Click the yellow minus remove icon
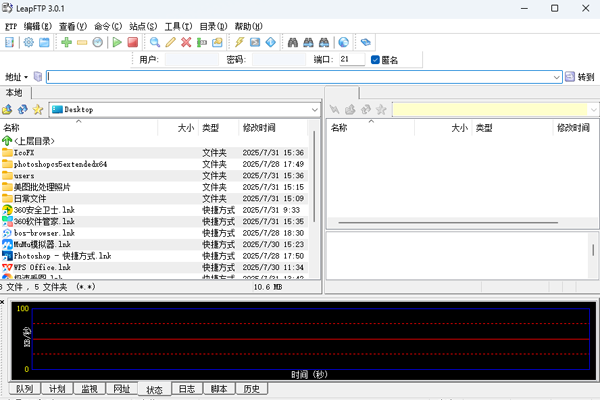This screenshot has width=600, height=400. click(82, 43)
